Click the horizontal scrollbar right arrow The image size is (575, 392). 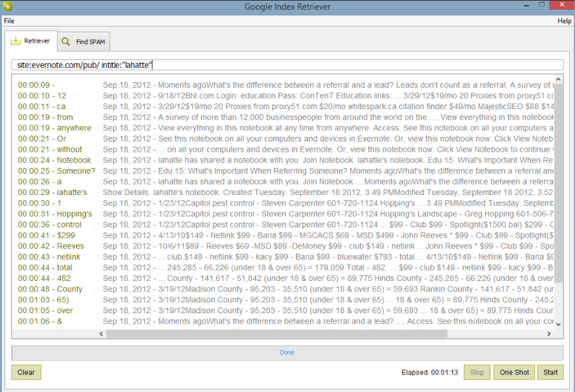coord(549,334)
